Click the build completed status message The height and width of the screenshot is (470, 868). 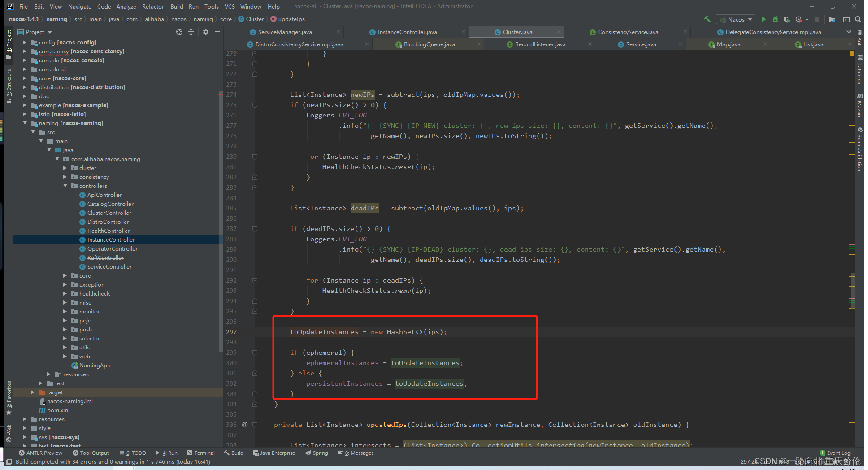click(x=113, y=462)
